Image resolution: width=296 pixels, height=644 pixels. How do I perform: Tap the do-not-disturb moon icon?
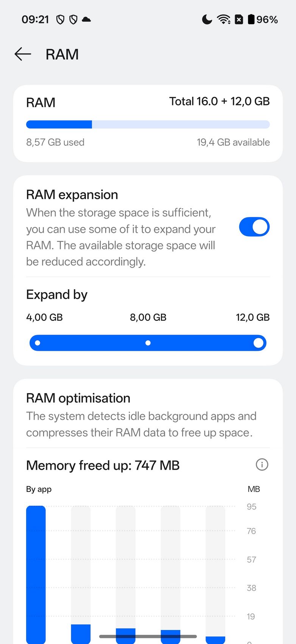pyautogui.click(x=207, y=19)
